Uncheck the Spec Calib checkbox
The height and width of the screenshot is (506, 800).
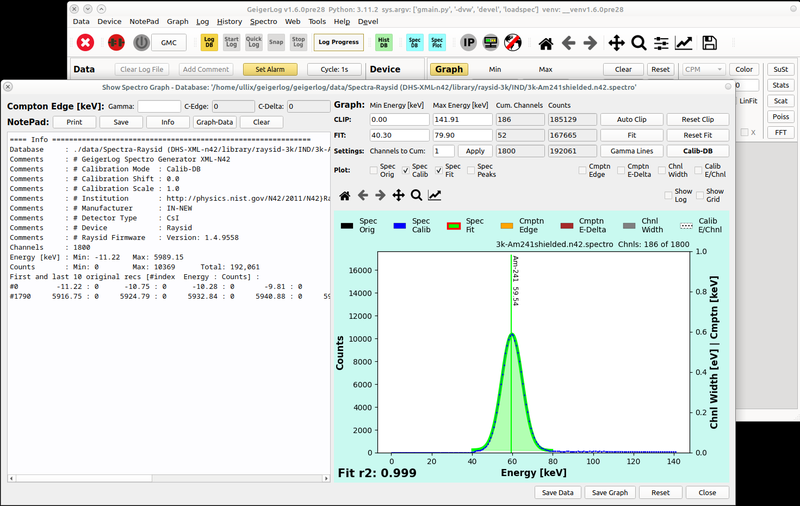point(405,170)
